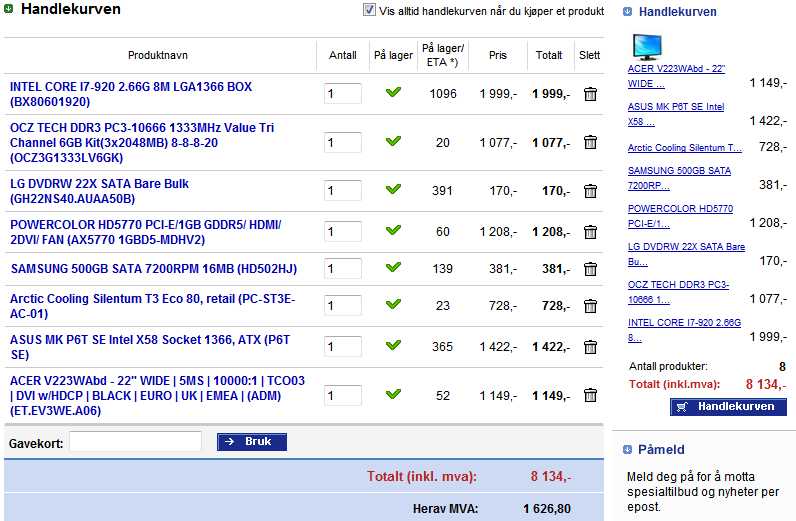Open LG DVDRW 22X SATA Bare Bulk link
This screenshot has width=796, height=521.
click(x=100, y=191)
